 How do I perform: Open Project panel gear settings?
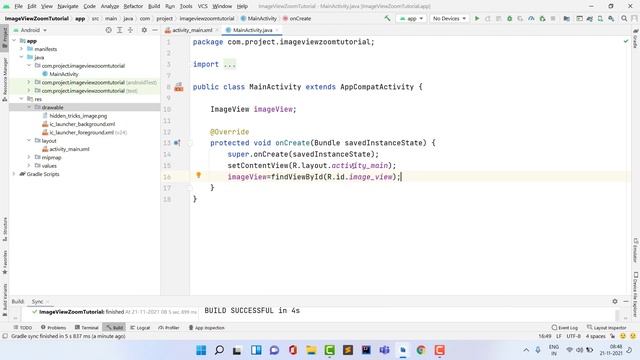[x=144, y=30]
